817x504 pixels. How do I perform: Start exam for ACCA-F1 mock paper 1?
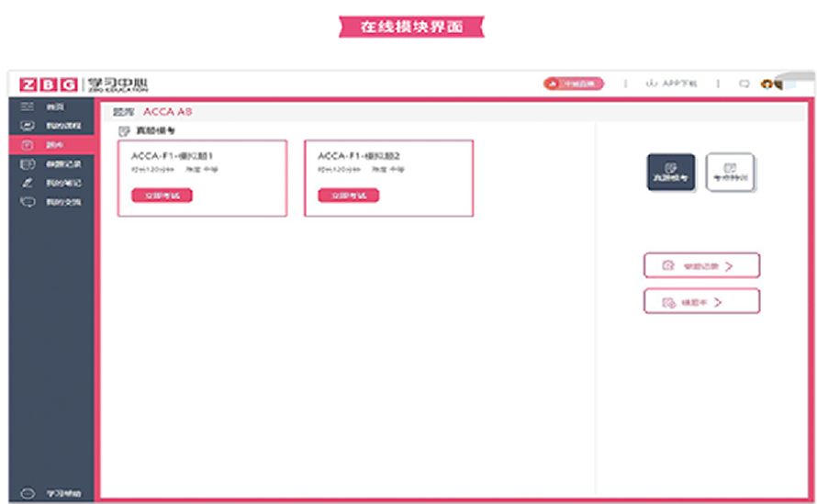[162, 195]
